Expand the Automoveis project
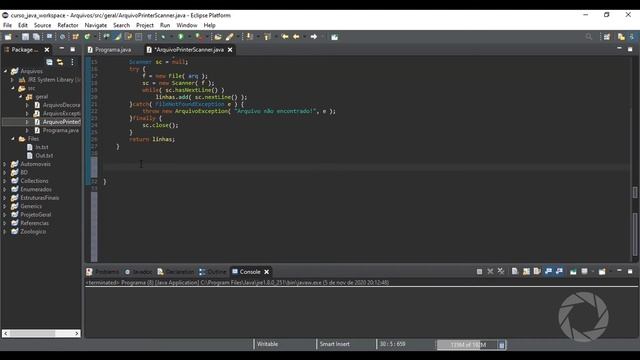 [x=5, y=164]
